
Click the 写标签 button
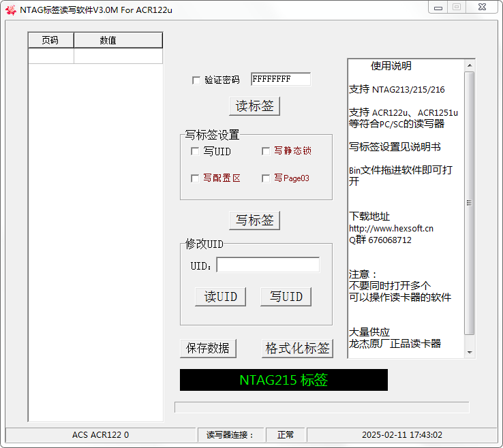click(x=254, y=221)
